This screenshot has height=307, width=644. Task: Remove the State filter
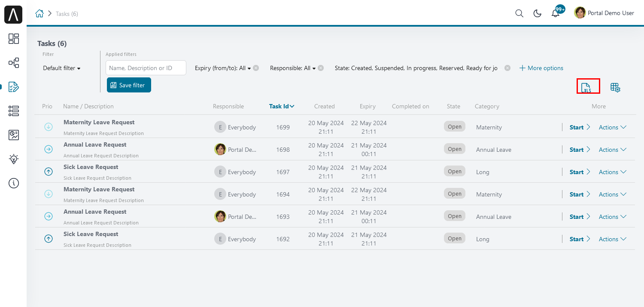click(507, 68)
